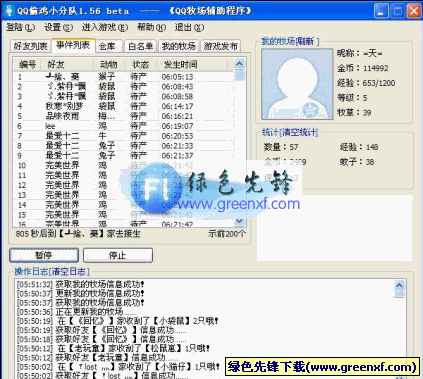Sort by the 动物 column header

109,64
